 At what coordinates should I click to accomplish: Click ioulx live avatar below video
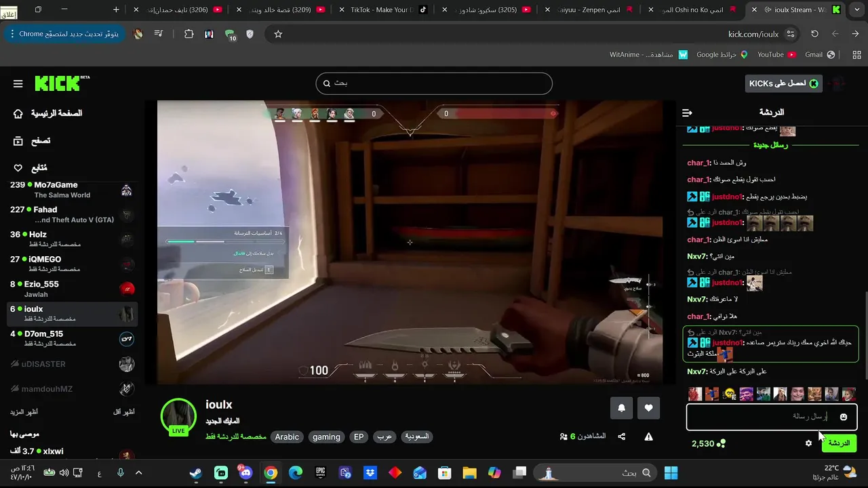point(178,416)
